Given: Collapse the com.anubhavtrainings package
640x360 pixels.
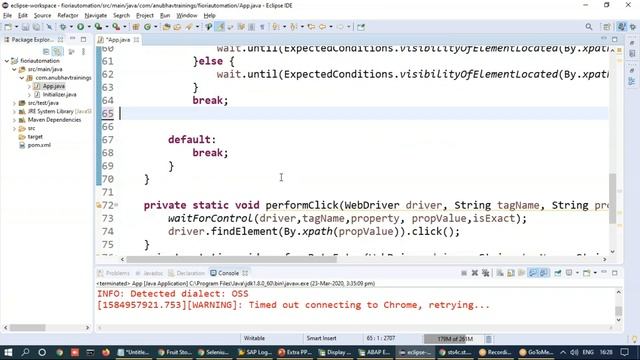Looking at the screenshot, I should [22, 78].
